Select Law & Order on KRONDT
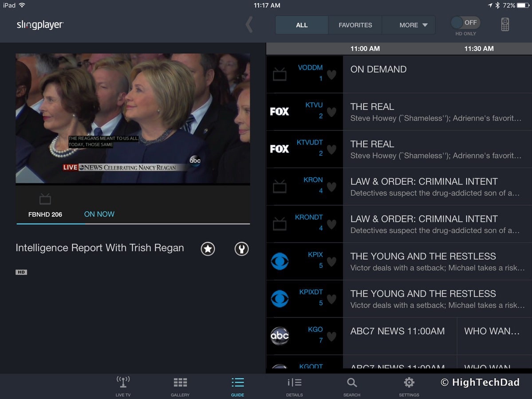The image size is (532, 399). tap(437, 224)
